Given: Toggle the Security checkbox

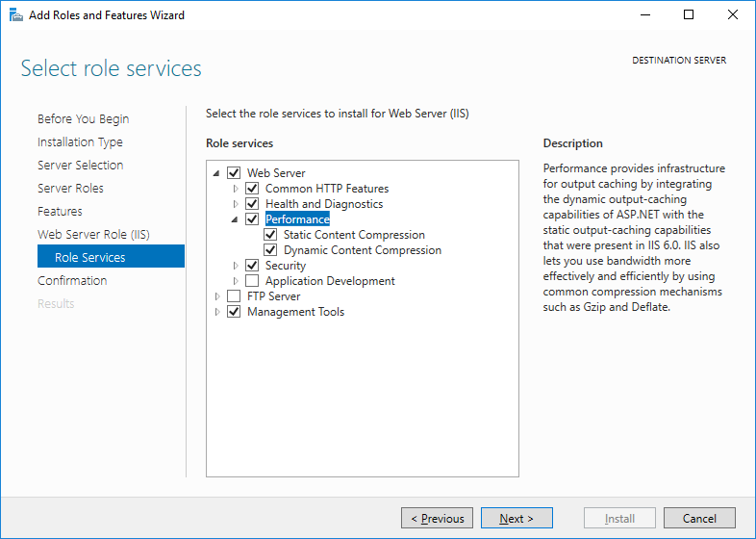Looking at the screenshot, I should point(252,266).
